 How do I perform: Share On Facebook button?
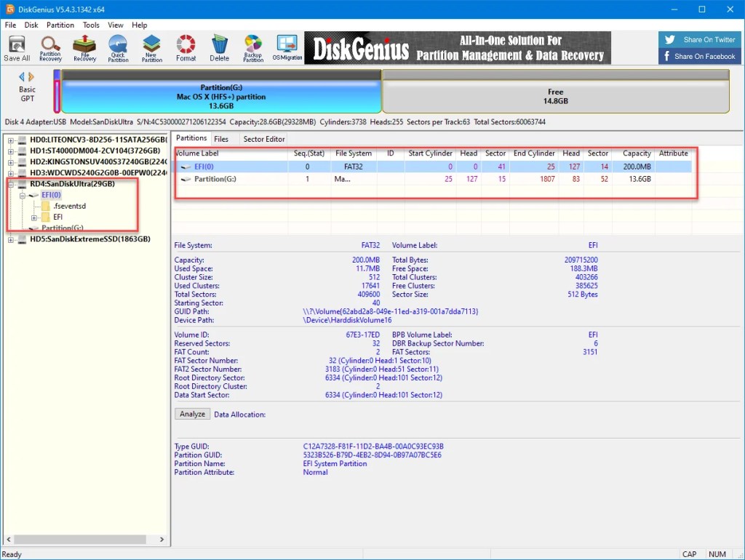(701, 56)
